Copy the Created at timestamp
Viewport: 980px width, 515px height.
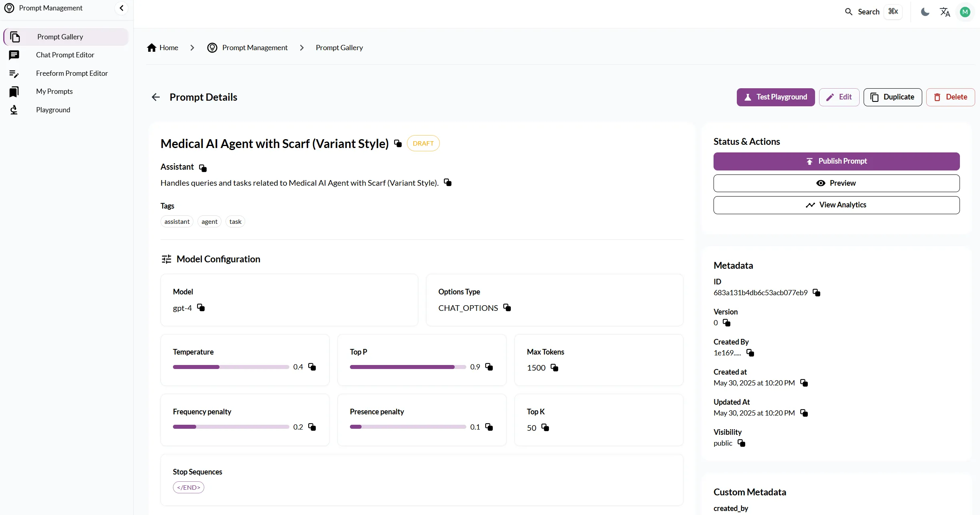804,383
